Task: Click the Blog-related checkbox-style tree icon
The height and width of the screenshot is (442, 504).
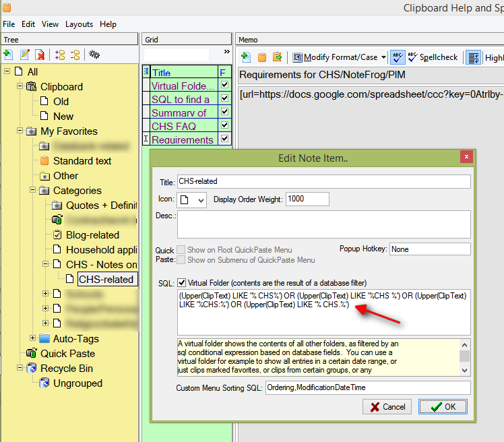Action: (57, 234)
